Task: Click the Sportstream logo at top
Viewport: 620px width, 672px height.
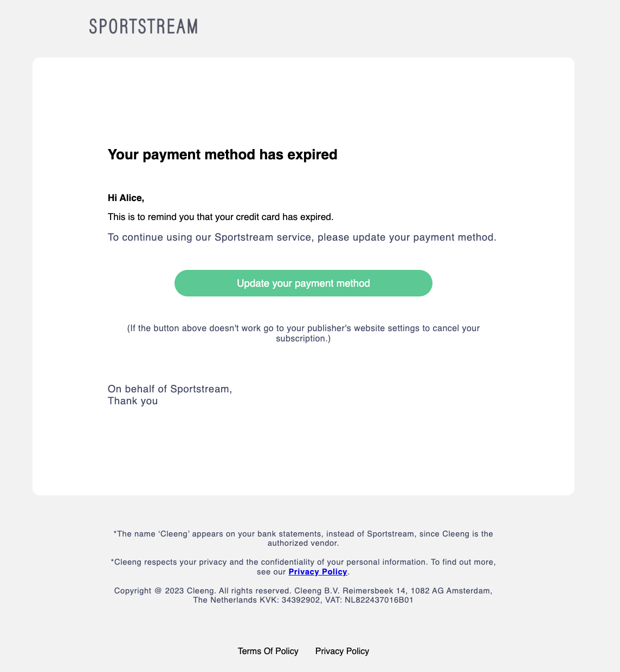Action: (144, 27)
